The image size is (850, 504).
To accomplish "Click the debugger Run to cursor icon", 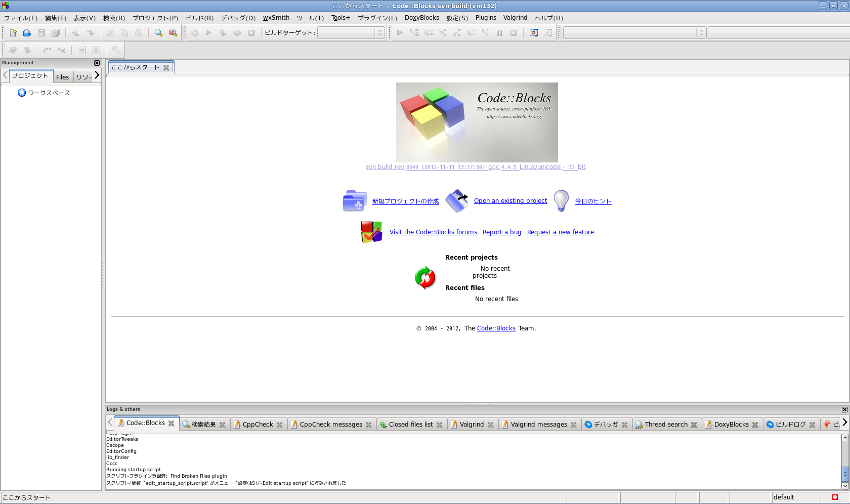I will pos(414,33).
